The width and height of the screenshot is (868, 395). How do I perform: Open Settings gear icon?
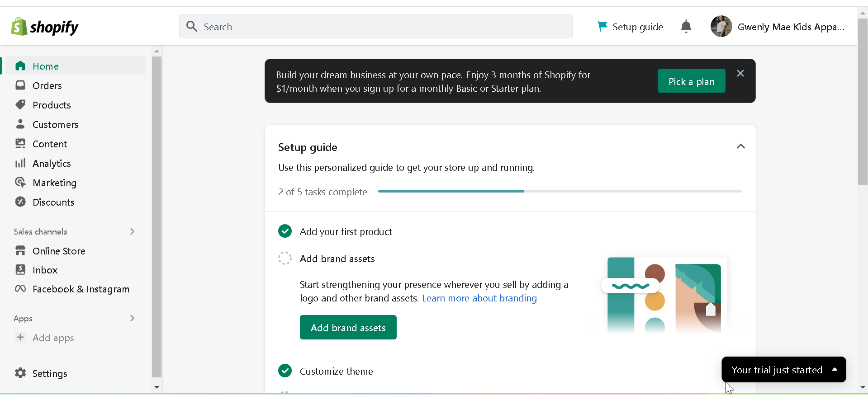[20, 373]
